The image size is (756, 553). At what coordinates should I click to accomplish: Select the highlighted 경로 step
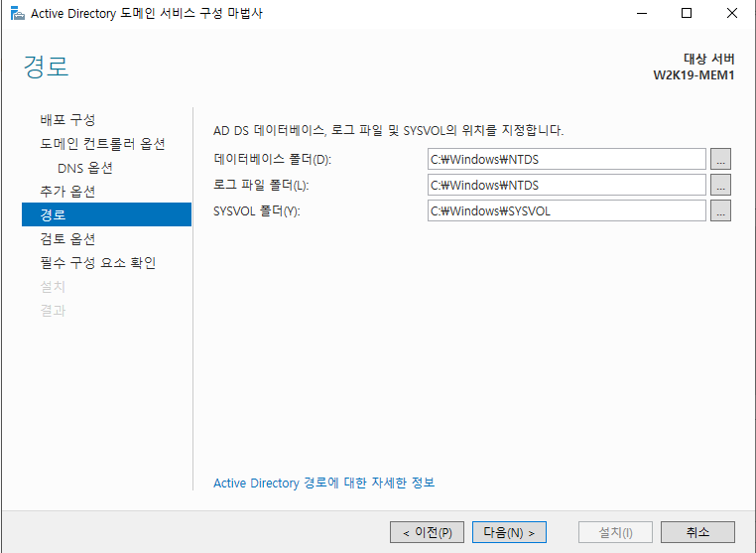tap(106, 214)
